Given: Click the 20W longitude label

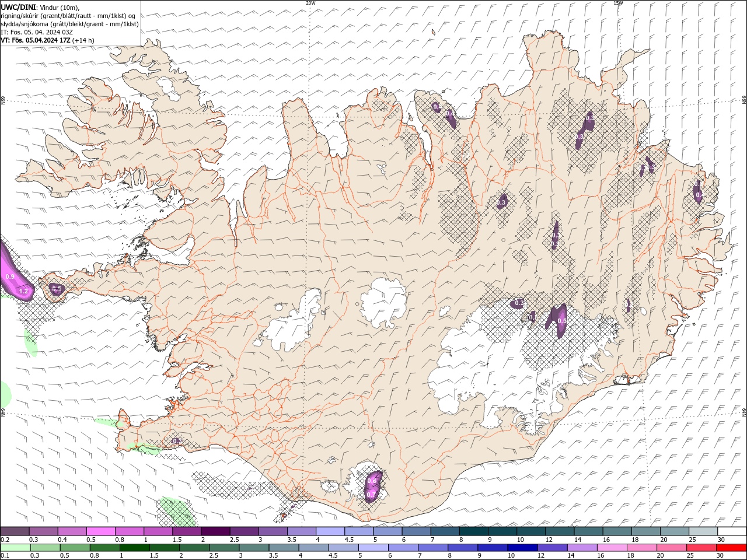Looking at the screenshot, I should coord(310,3).
